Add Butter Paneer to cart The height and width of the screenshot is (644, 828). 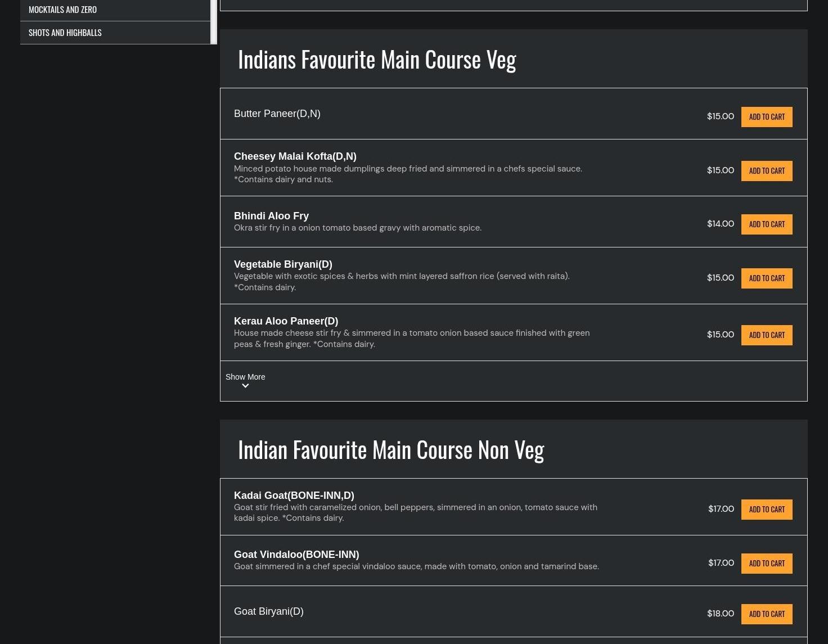coord(766,117)
